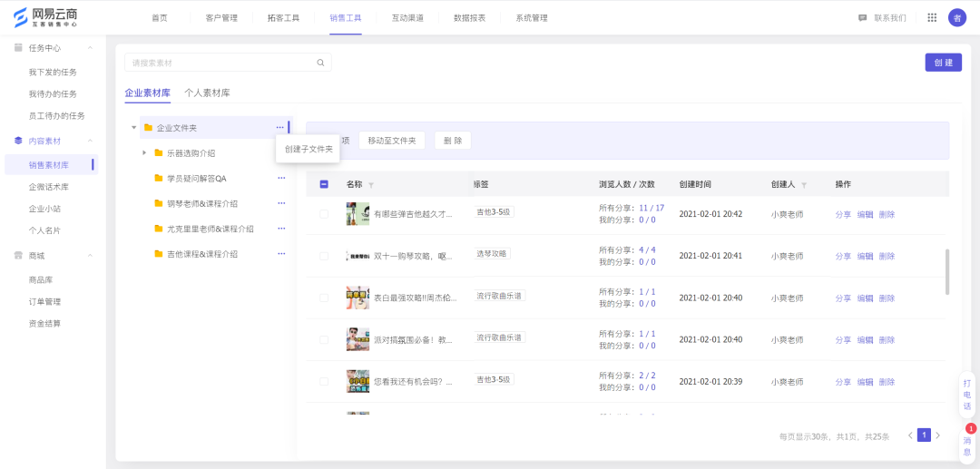Go to previous page arrow
Viewport: 980px width, 469px height.
click(x=910, y=435)
